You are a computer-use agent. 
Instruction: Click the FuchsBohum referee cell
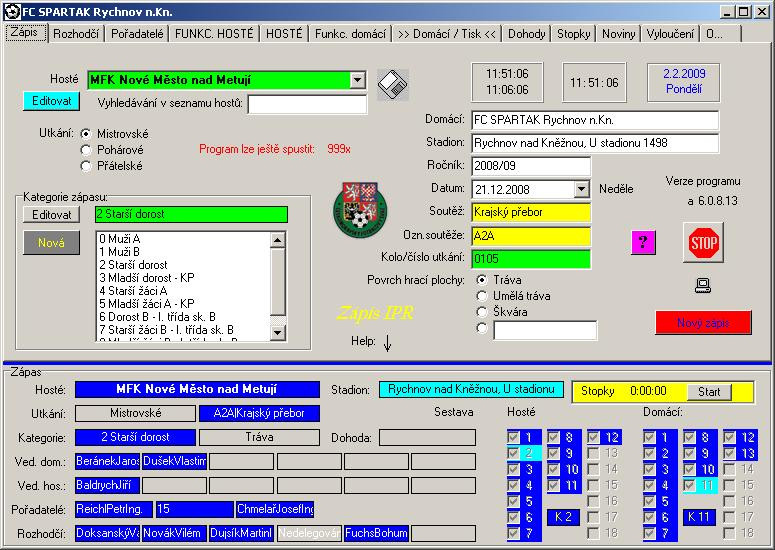[x=376, y=534]
